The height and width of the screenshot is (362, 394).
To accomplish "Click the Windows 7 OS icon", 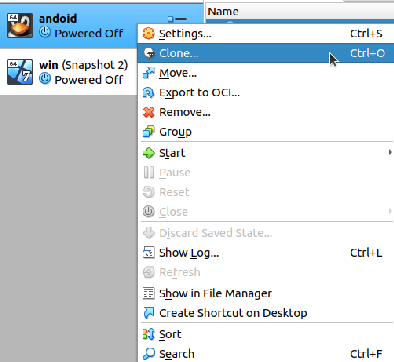I will coord(20,72).
